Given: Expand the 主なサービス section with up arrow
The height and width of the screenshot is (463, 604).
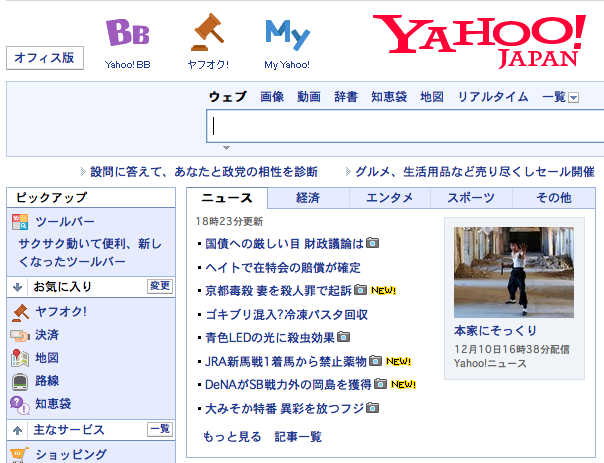Looking at the screenshot, I should tap(17, 431).
